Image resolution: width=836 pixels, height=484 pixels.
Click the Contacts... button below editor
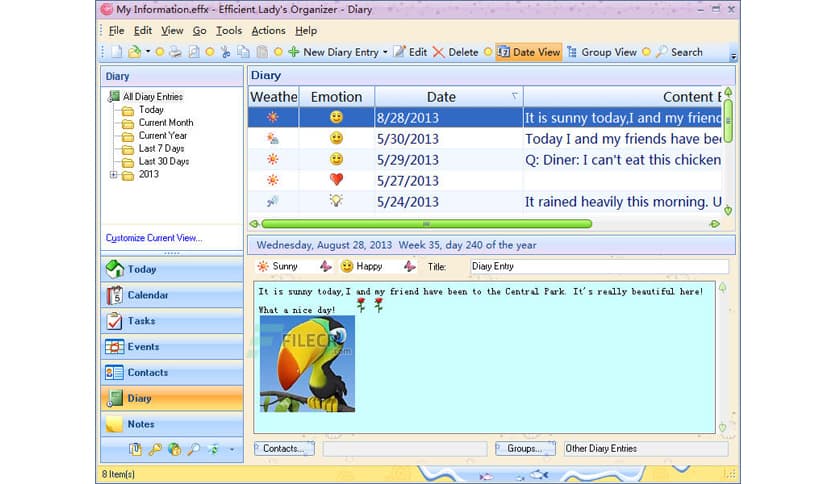[x=284, y=448]
